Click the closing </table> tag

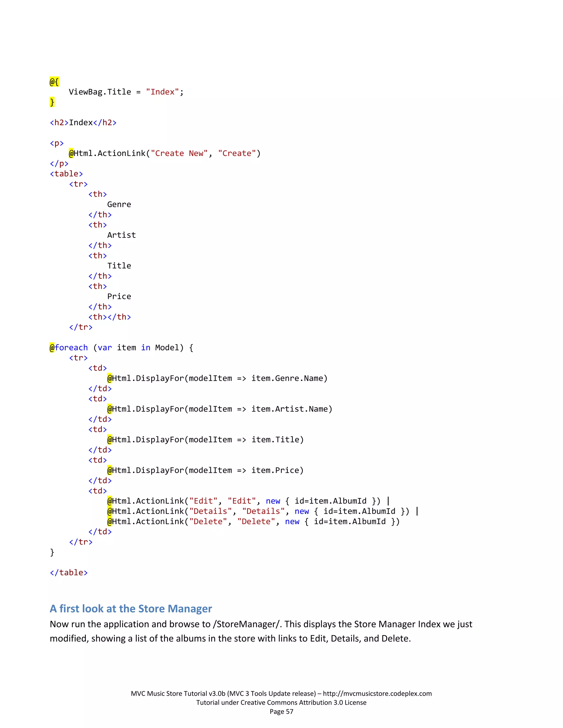pos(68,572)
